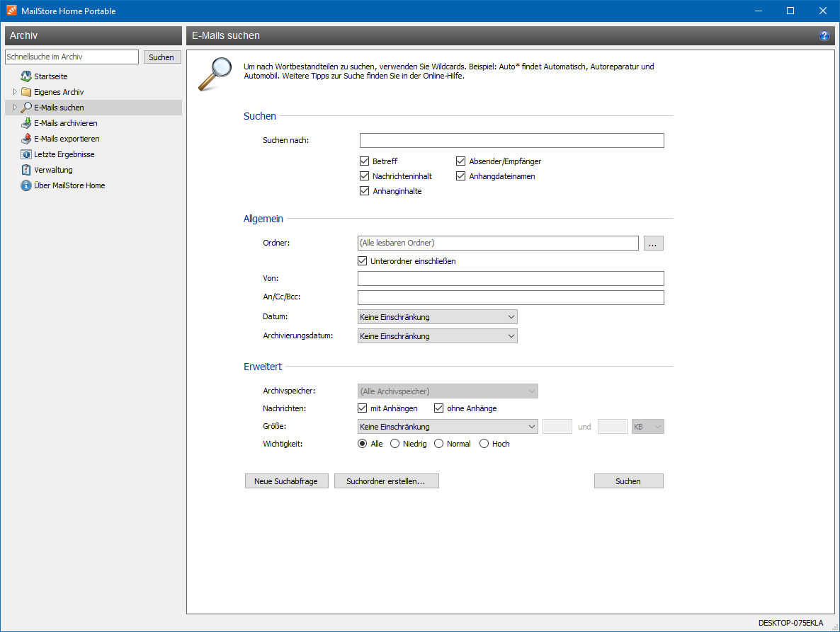Open the Größe restriction dropdown

tap(448, 427)
